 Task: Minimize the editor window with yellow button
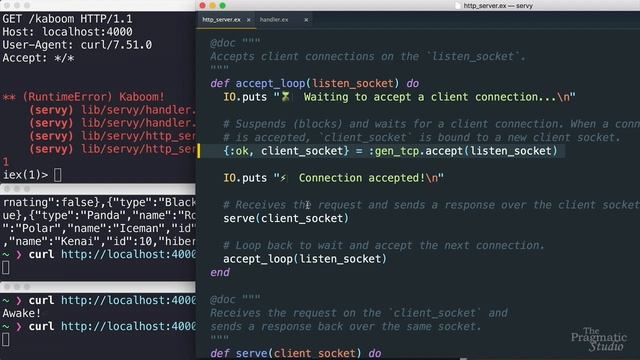[x=212, y=6]
